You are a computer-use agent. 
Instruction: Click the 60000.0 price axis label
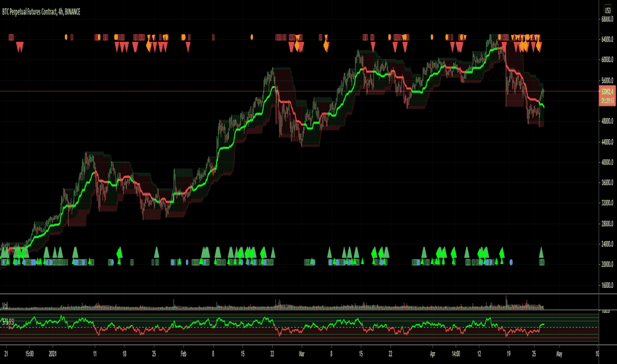pyautogui.click(x=607, y=60)
